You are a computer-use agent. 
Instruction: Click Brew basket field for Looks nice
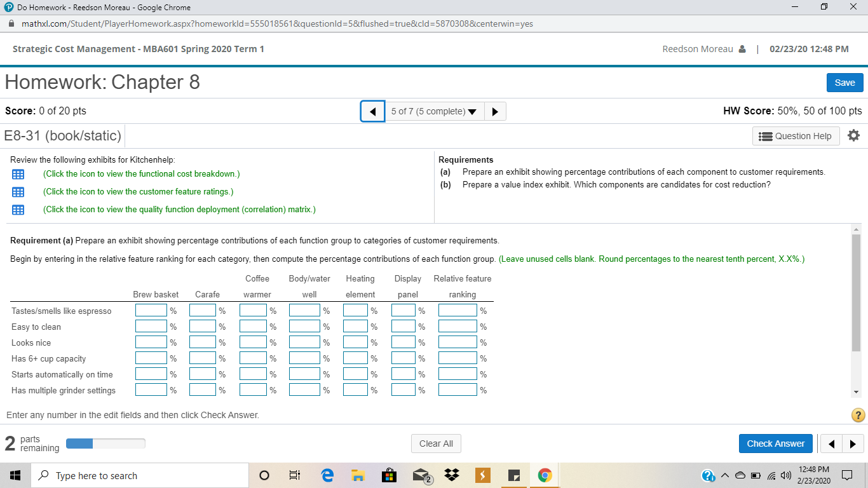[151, 342]
